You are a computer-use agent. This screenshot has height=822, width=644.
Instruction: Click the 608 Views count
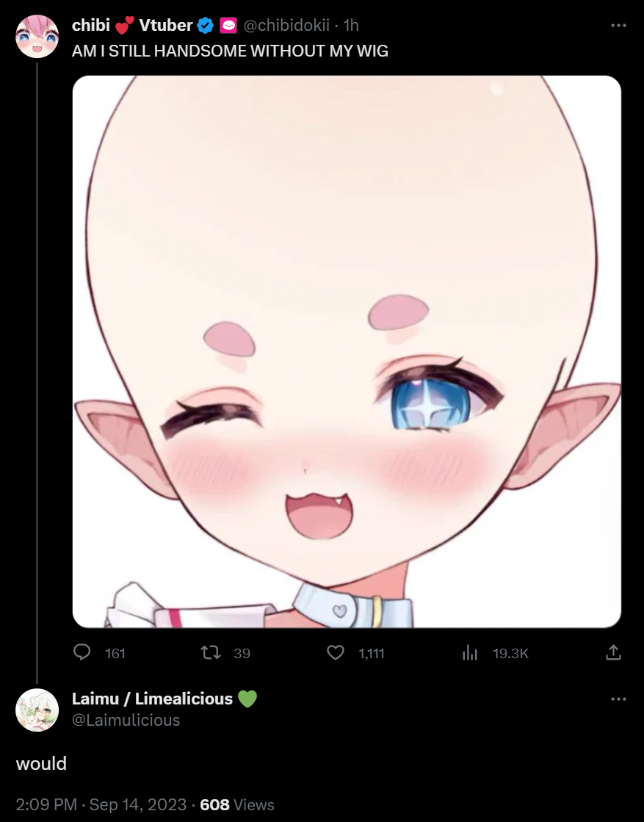(237, 804)
